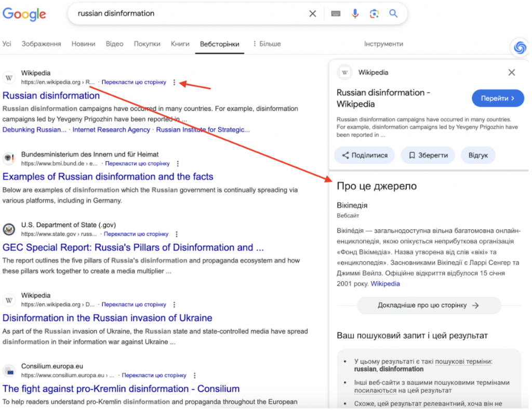Screen dimensions: 532x410
Task: Open 'The fight against pro-Kremlin disinformation - Consilium'
Action: pos(121,389)
